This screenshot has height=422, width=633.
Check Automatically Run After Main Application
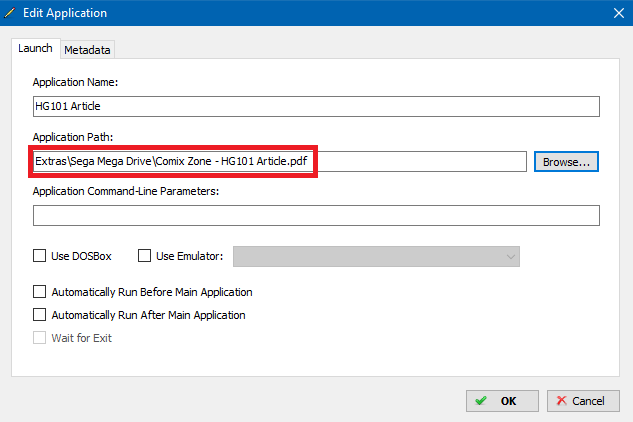39,315
